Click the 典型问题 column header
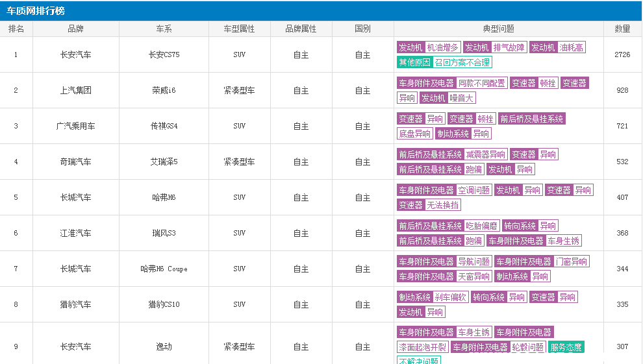This screenshot has width=643, height=364. [498, 29]
